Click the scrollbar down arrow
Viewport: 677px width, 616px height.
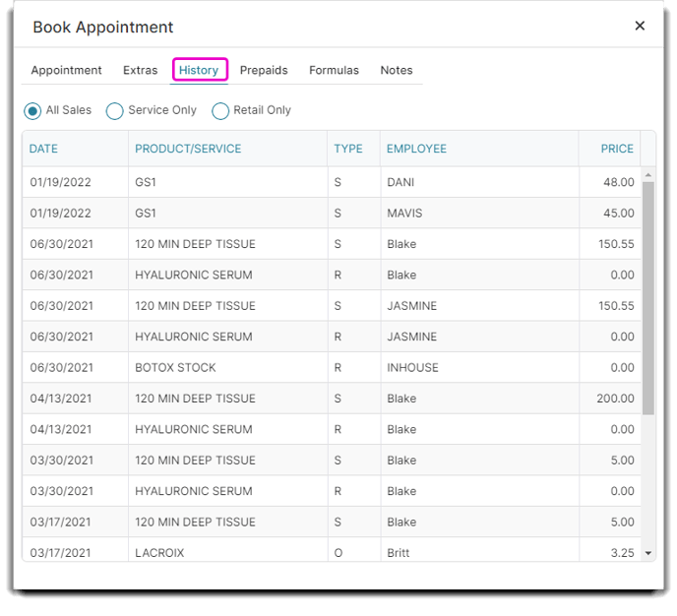click(x=648, y=553)
